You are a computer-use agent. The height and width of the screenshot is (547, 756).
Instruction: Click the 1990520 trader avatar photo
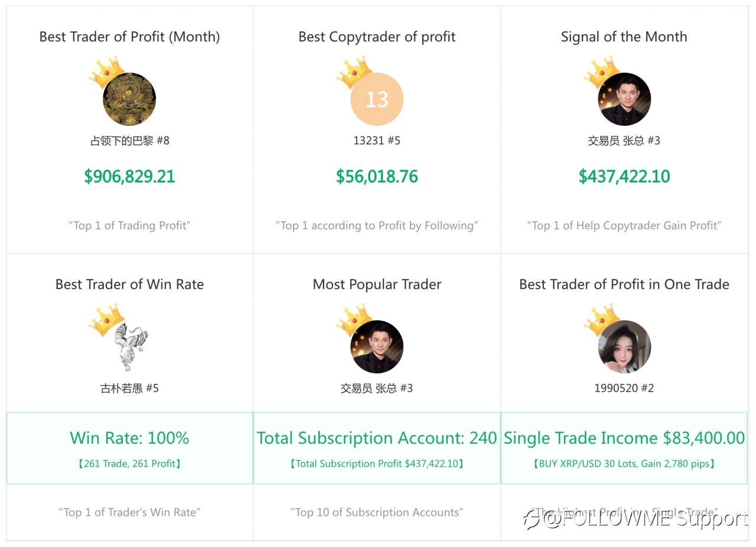click(624, 347)
